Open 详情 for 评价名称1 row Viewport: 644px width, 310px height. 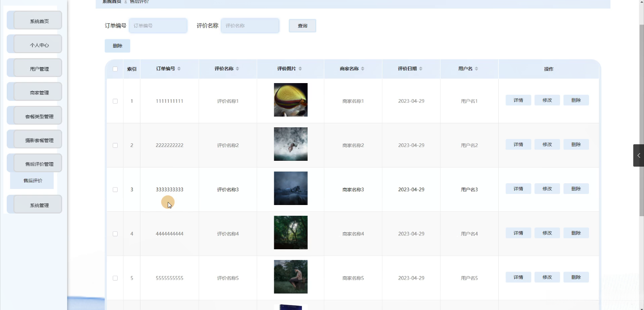(x=518, y=100)
